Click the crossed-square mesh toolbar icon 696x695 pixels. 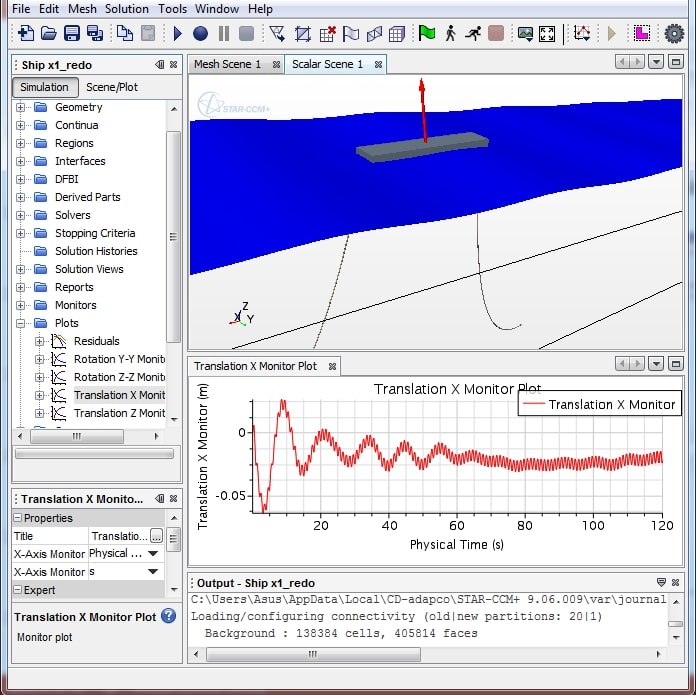(303, 34)
